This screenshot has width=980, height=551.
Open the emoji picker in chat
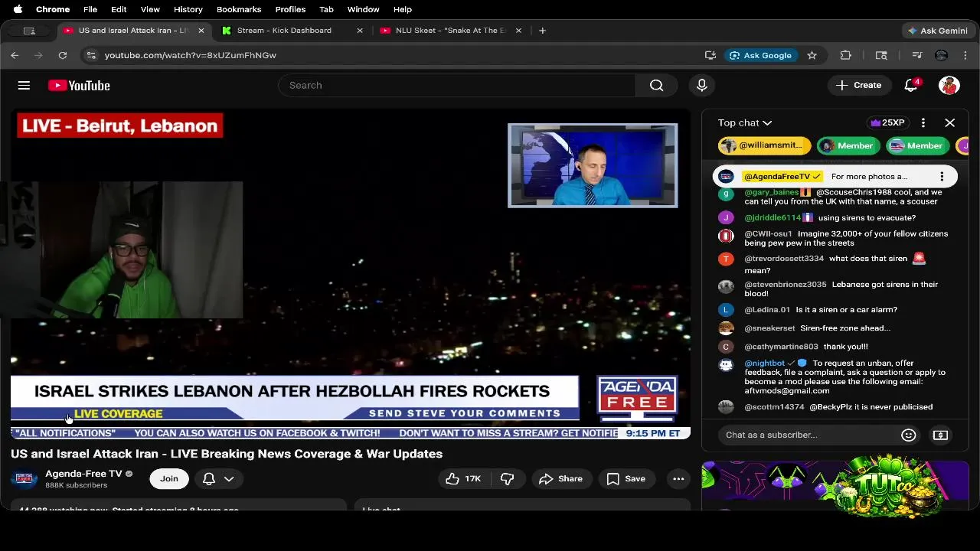[909, 435]
